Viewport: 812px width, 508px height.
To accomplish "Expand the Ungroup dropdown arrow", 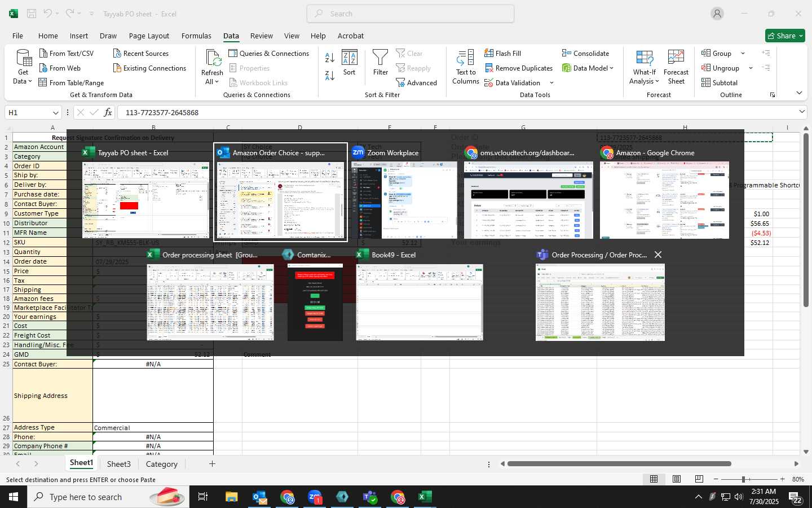I will (751, 68).
